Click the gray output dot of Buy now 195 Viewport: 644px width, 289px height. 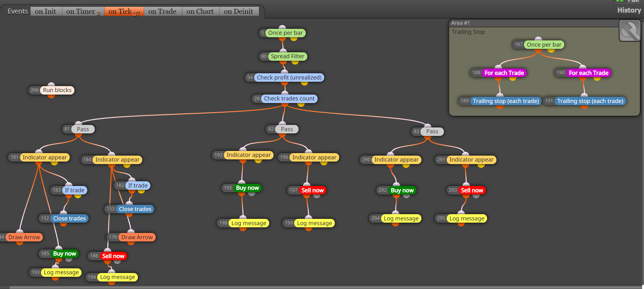[252, 194]
